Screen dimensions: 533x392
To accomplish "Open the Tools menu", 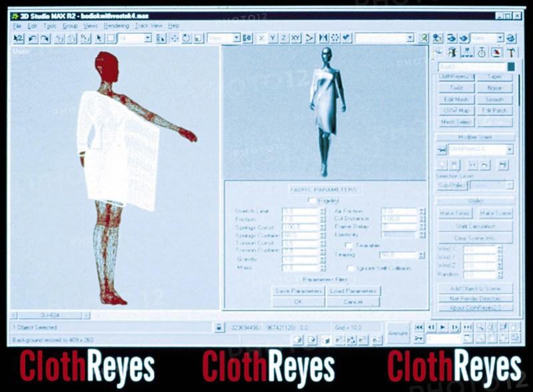I will [49, 26].
